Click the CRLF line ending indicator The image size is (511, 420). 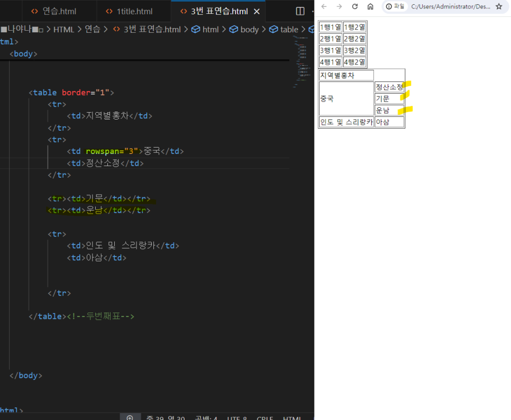pos(264,418)
